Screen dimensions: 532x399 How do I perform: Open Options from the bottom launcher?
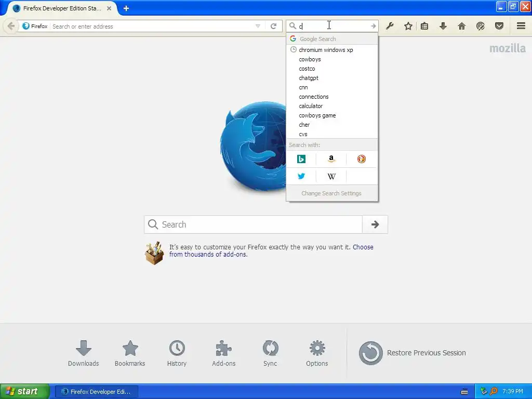coord(317,353)
